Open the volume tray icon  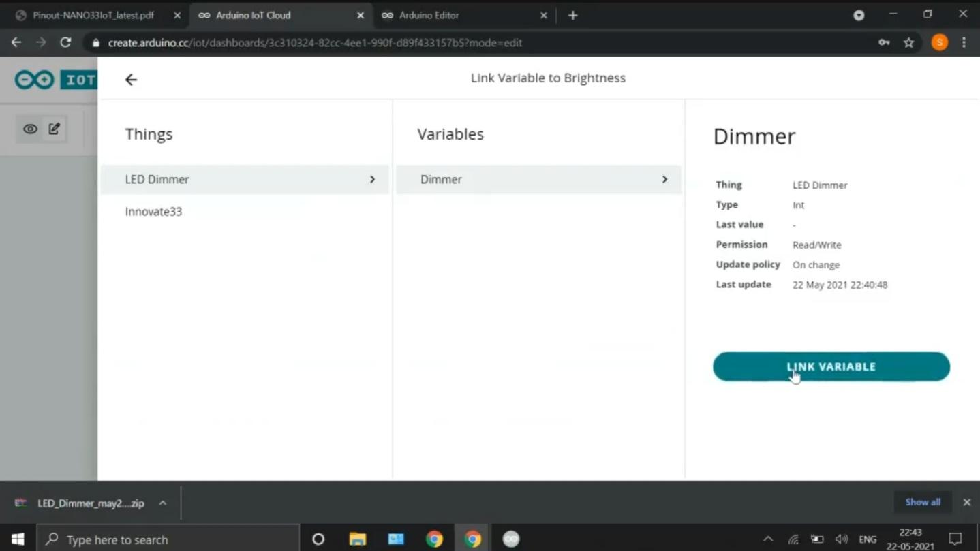(842, 539)
